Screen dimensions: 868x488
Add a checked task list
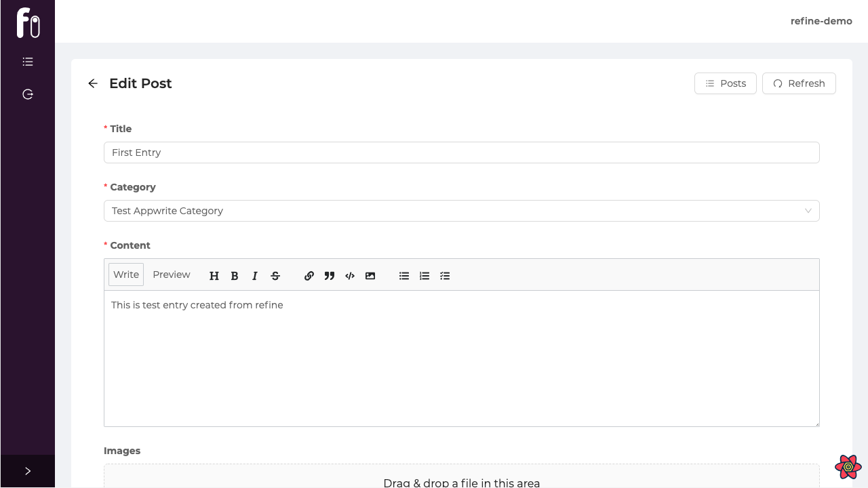[x=445, y=276]
